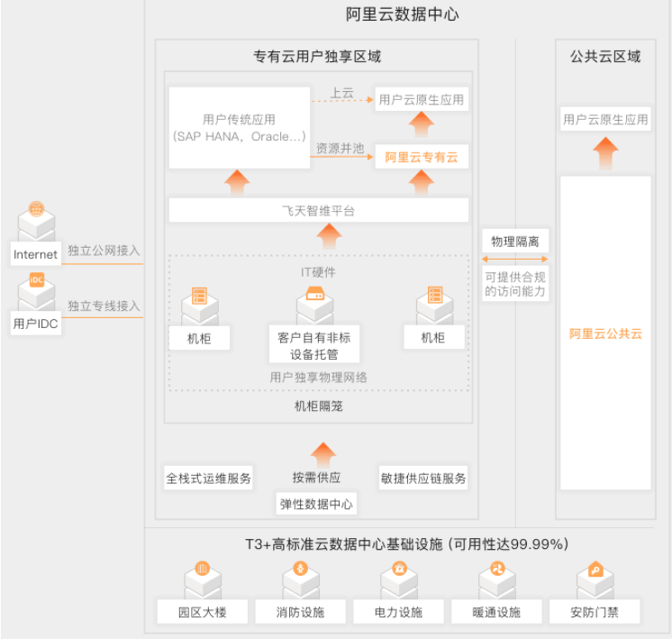Click 用户云原生应用 in 公共云区域
Viewport: 672px width, 639px height.
coord(605,119)
